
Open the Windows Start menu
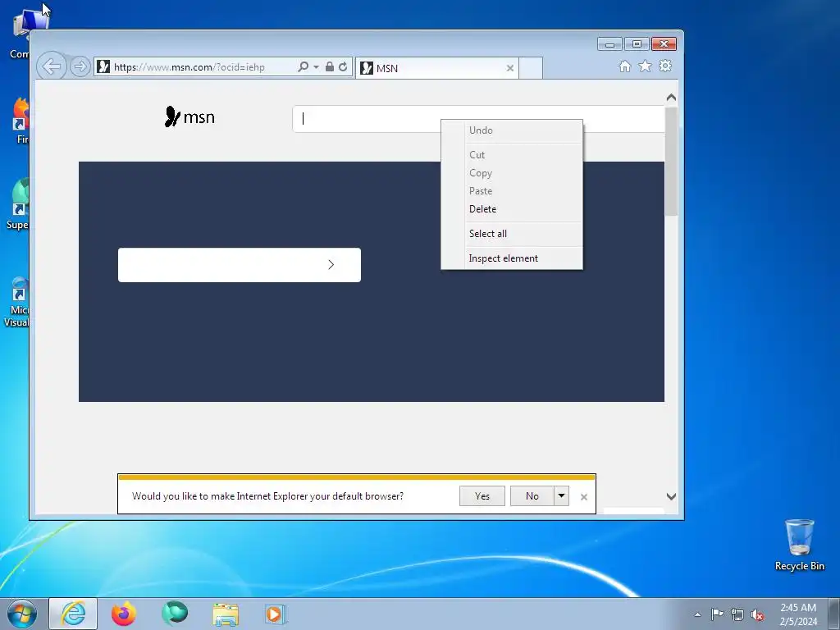pos(22,614)
